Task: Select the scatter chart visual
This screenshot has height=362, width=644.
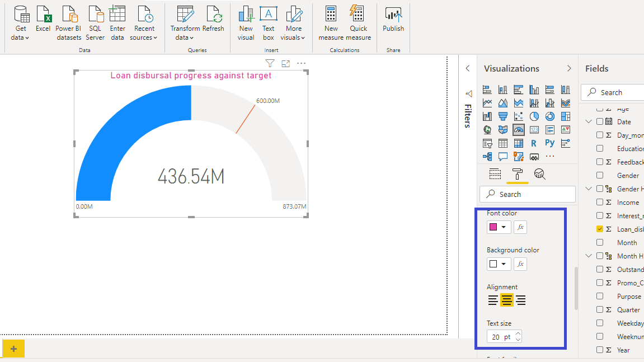Action: [x=518, y=117]
